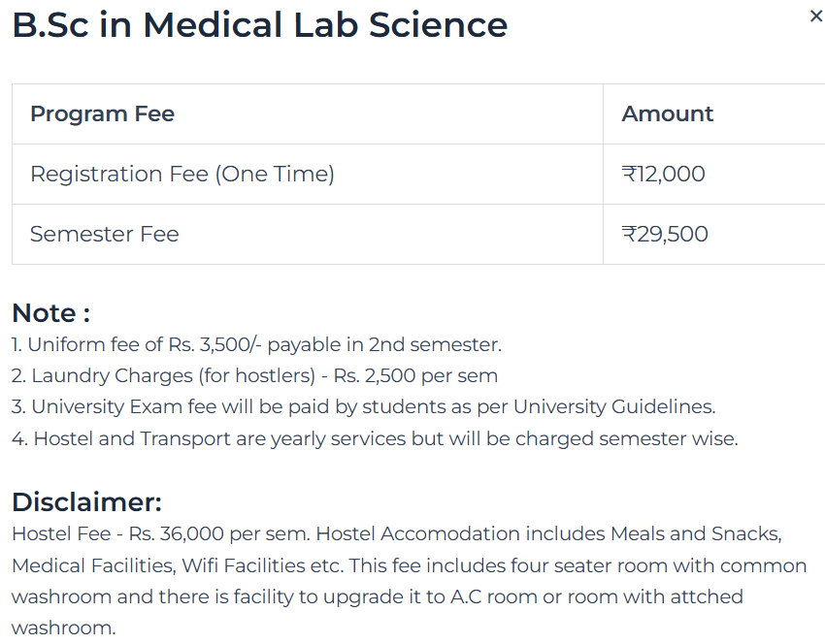Click the Semester Fee row
Viewport: 825px width, 644px height.
(105, 234)
